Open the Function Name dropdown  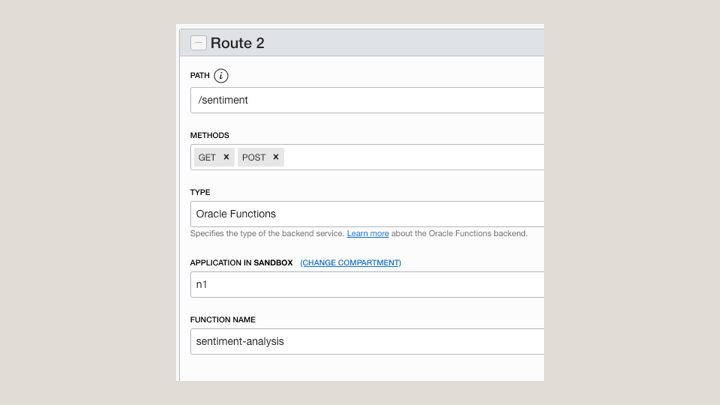366,341
